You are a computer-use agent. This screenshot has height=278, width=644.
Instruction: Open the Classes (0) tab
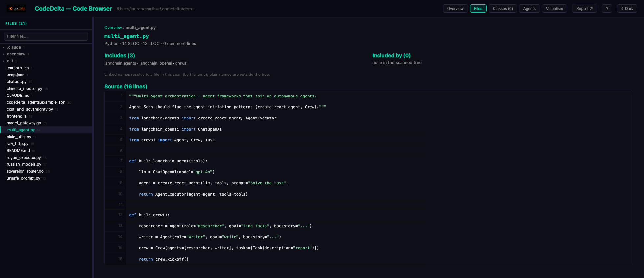pyautogui.click(x=503, y=9)
